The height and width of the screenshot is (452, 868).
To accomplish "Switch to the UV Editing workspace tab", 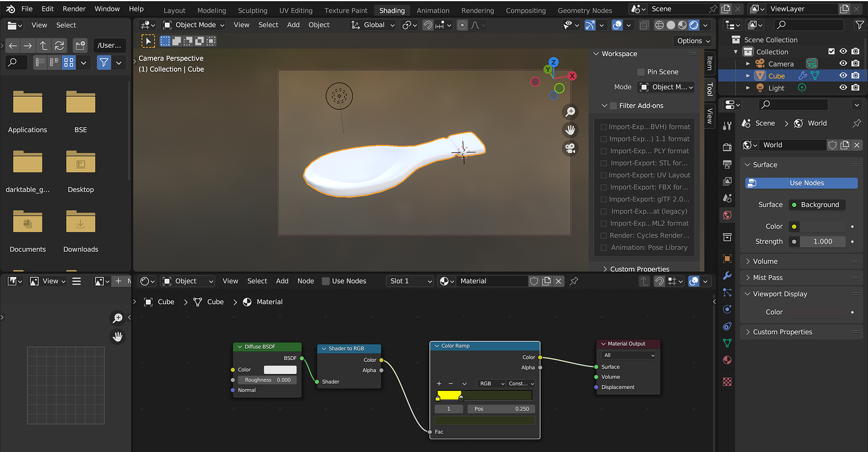I will point(296,10).
